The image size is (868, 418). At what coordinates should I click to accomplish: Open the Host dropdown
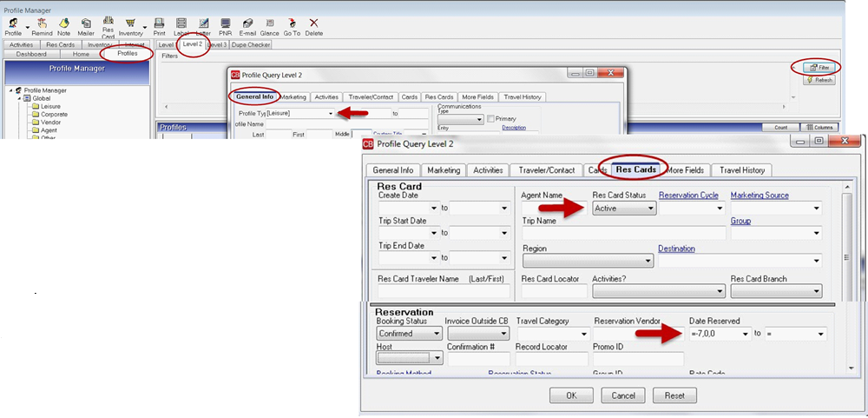pyautogui.click(x=410, y=358)
